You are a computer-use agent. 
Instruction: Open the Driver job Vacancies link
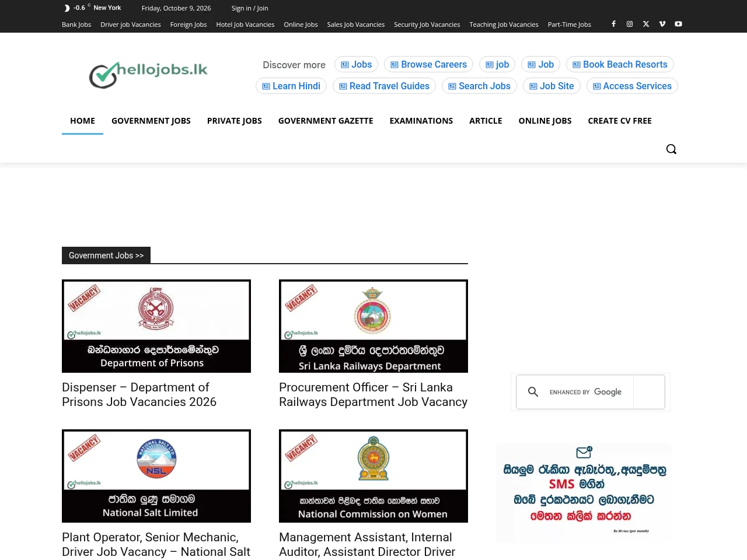[x=131, y=24]
